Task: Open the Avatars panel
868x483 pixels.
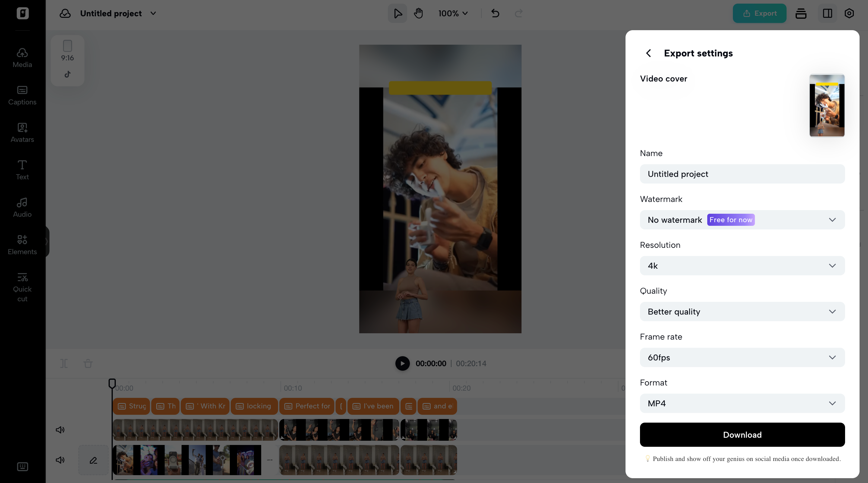Action: point(22,133)
